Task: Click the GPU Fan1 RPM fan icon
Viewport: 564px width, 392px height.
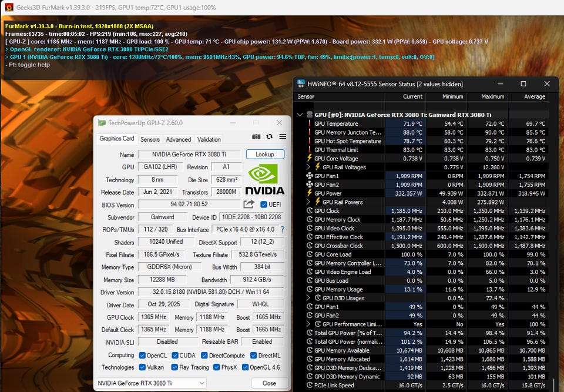Action: 310,176
